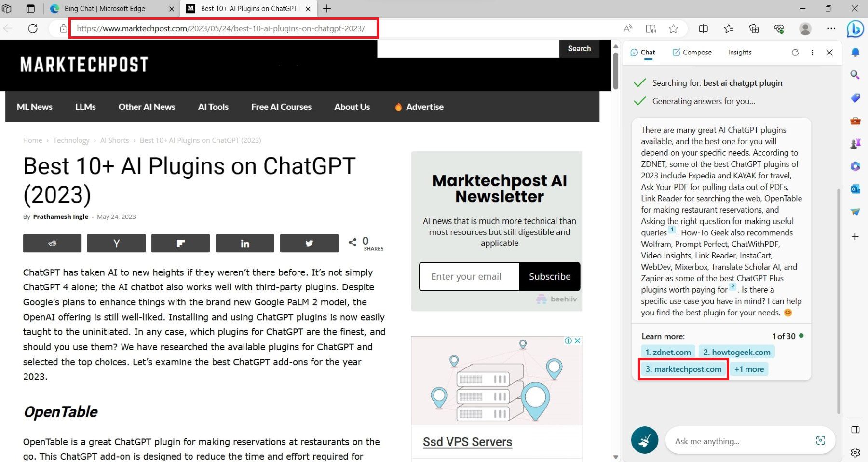Expand the '+1 more' citation sources
This screenshot has height=462, width=868.
tap(749, 369)
